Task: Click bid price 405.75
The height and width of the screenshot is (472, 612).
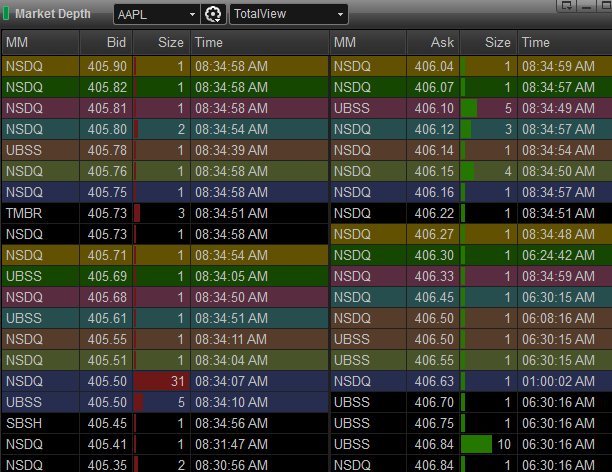Action: (x=107, y=192)
